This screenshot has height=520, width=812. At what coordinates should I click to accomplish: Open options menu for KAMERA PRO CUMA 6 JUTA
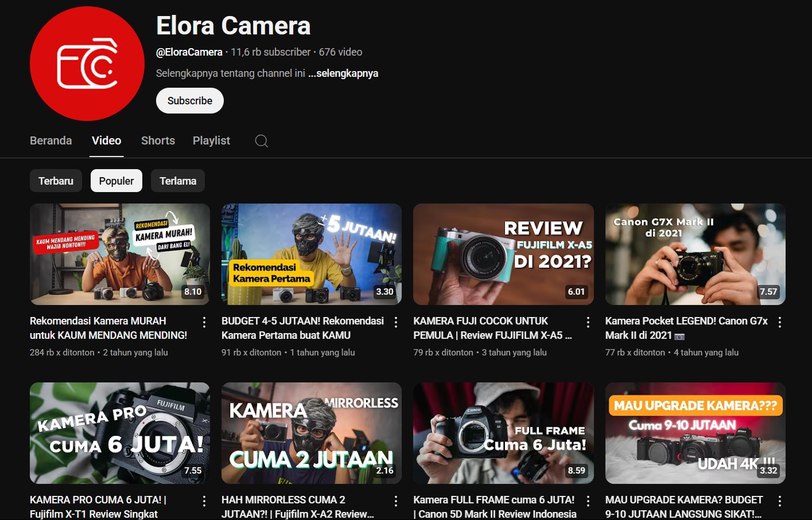coord(204,501)
